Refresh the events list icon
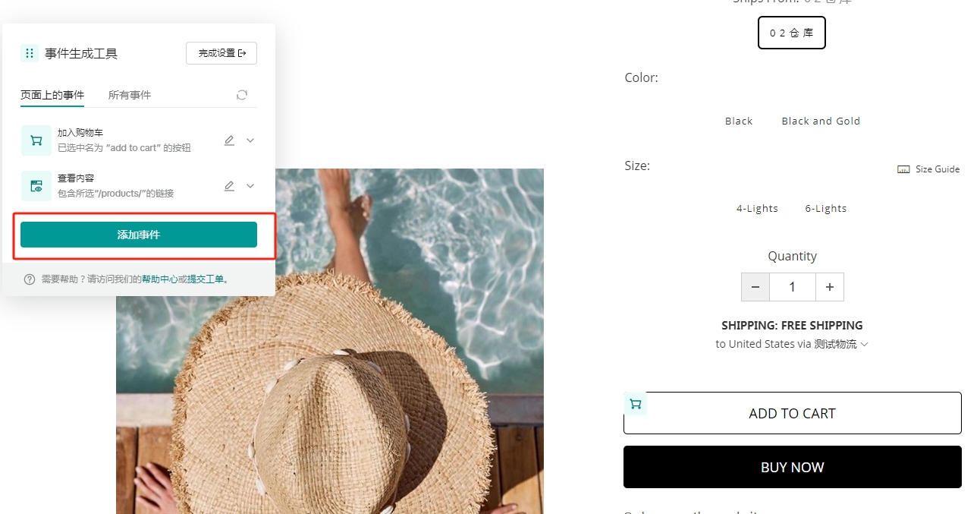The height and width of the screenshot is (514, 980). pos(242,95)
